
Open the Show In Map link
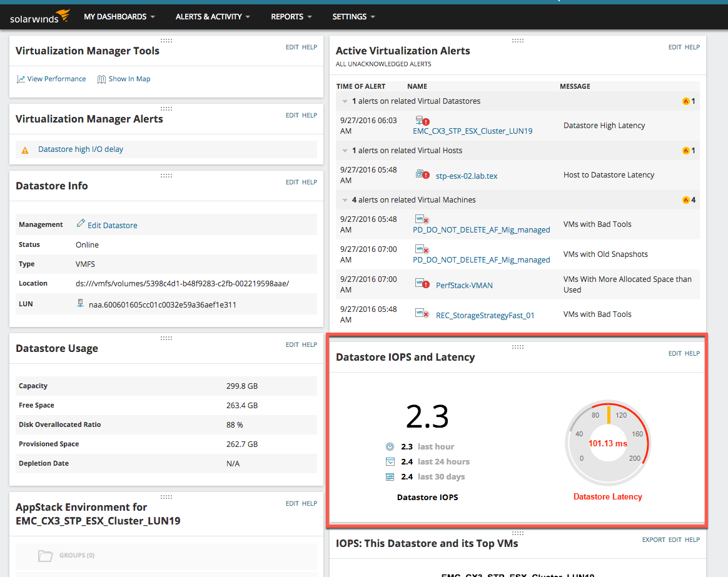click(129, 79)
